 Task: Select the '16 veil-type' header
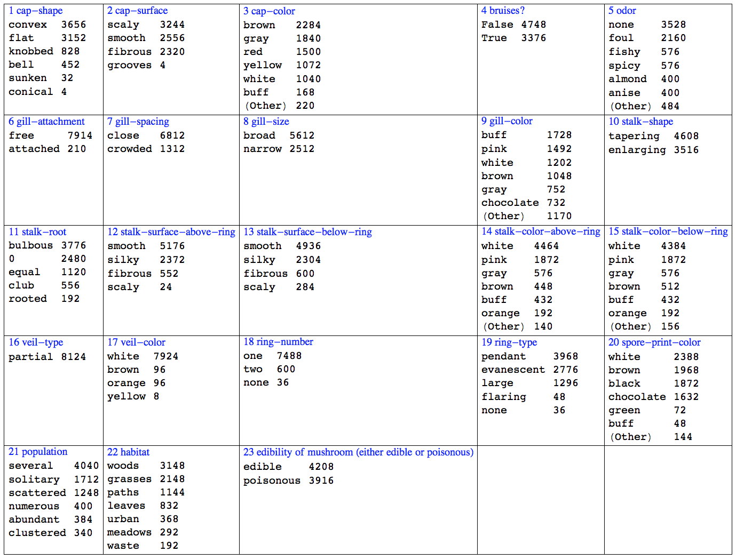coord(36,342)
